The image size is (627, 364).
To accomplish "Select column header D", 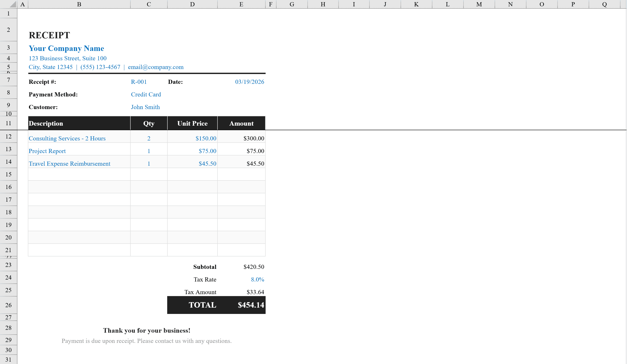I will pyautogui.click(x=192, y=4).
